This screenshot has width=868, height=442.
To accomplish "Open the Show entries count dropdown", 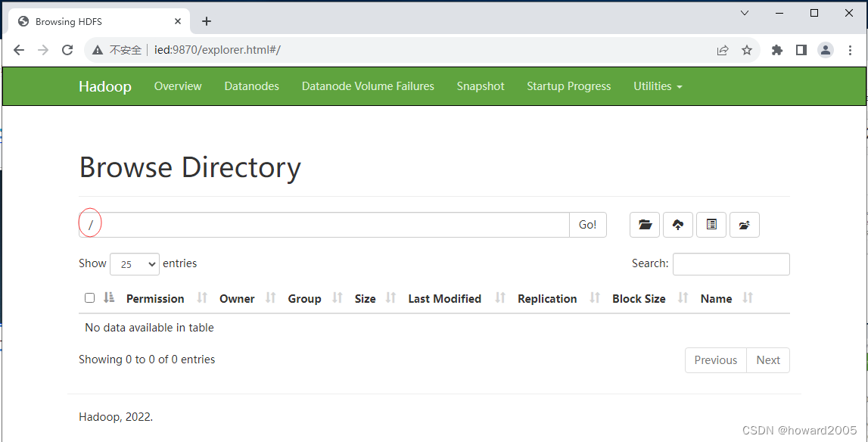I will click(135, 264).
